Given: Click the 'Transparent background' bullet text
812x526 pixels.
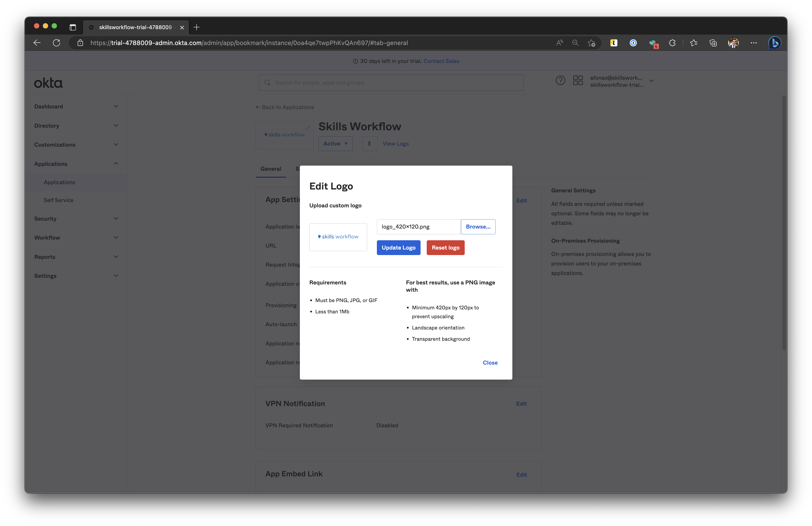Looking at the screenshot, I should pyautogui.click(x=440, y=339).
